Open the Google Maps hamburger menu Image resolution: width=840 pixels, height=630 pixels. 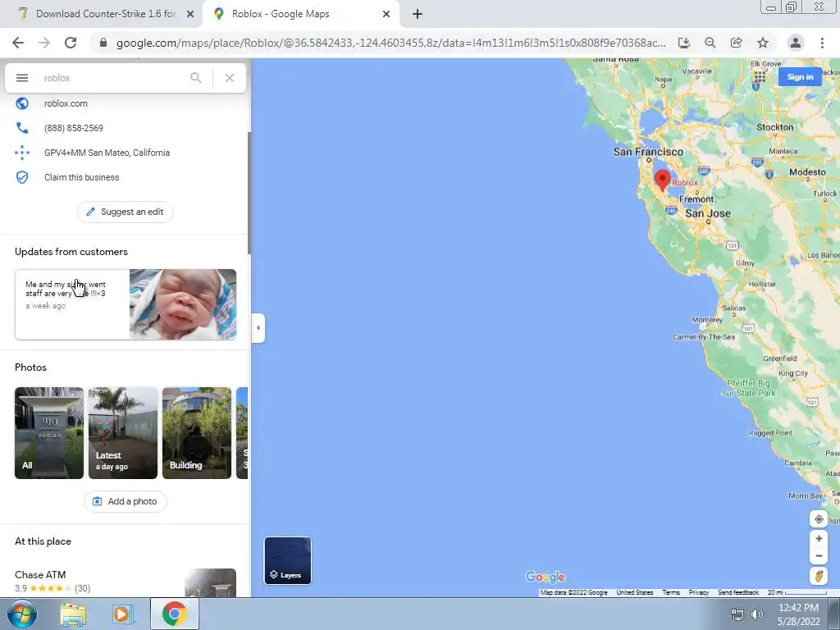pyautogui.click(x=22, y=78)
